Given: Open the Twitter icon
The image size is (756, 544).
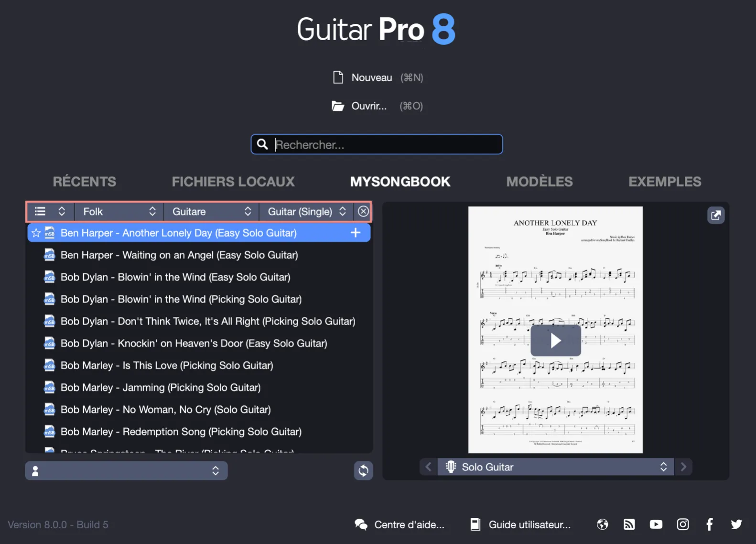Looking at the screenshot, I should point(736,524).
